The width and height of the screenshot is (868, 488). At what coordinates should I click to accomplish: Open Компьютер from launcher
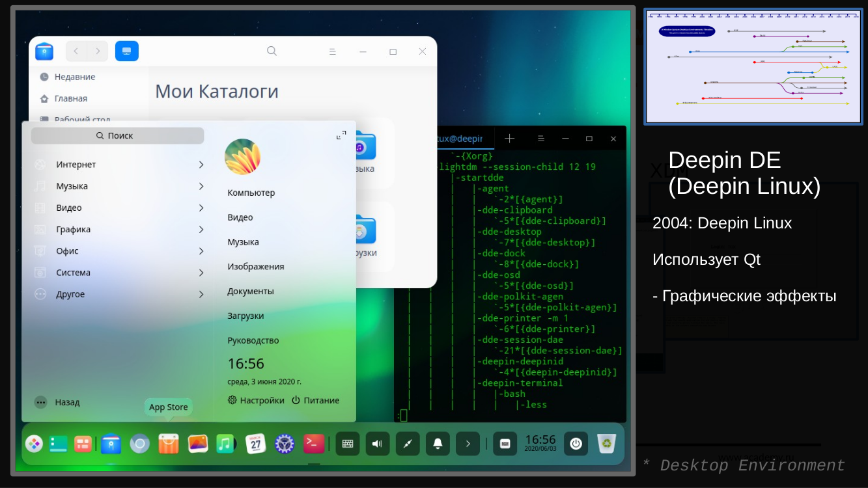point(251,193)
